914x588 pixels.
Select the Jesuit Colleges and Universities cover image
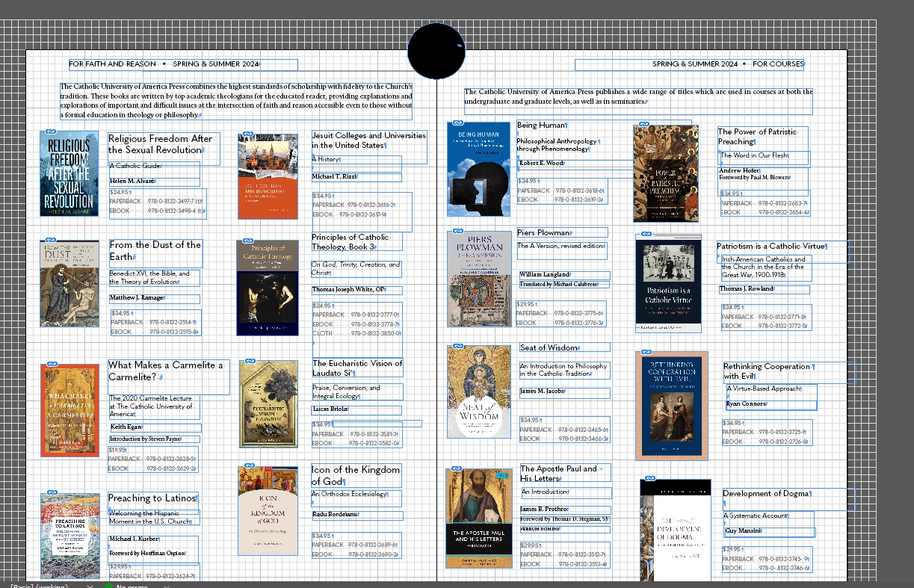268,177
